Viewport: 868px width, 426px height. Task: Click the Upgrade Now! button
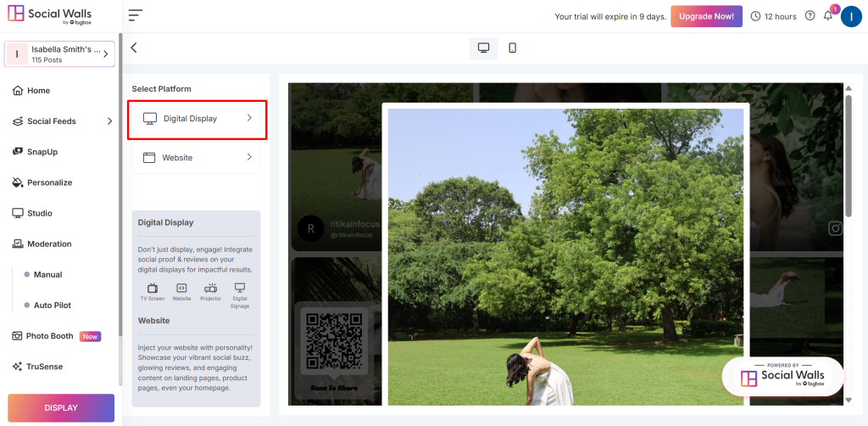point(706,16)
